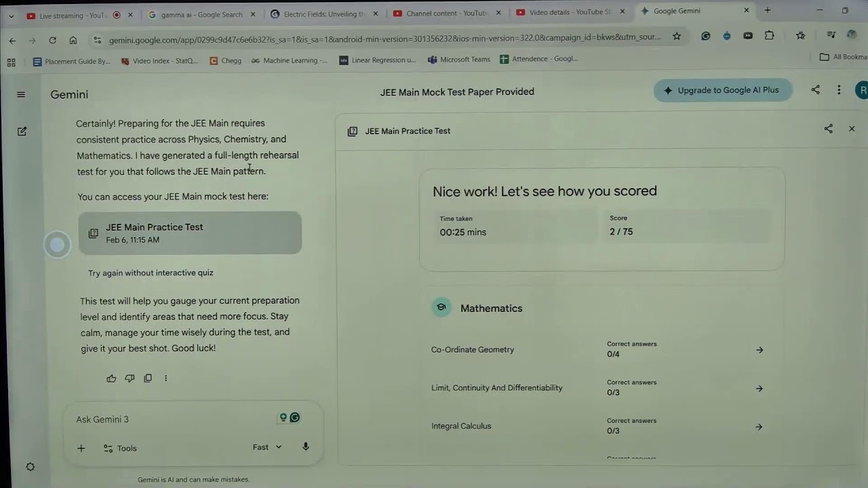Open a new browser tab
The width and height of the screenshot is (868, 488).
tap(768, 10)
